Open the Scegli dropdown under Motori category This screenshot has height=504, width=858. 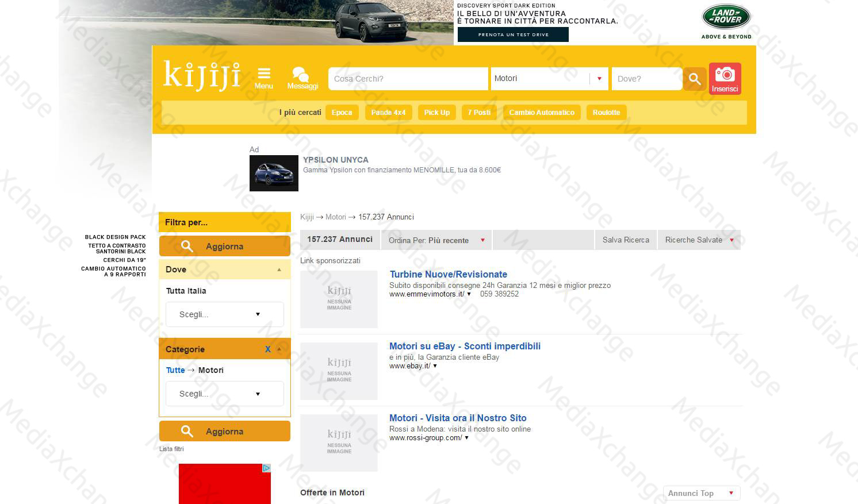tap(225, 394)
